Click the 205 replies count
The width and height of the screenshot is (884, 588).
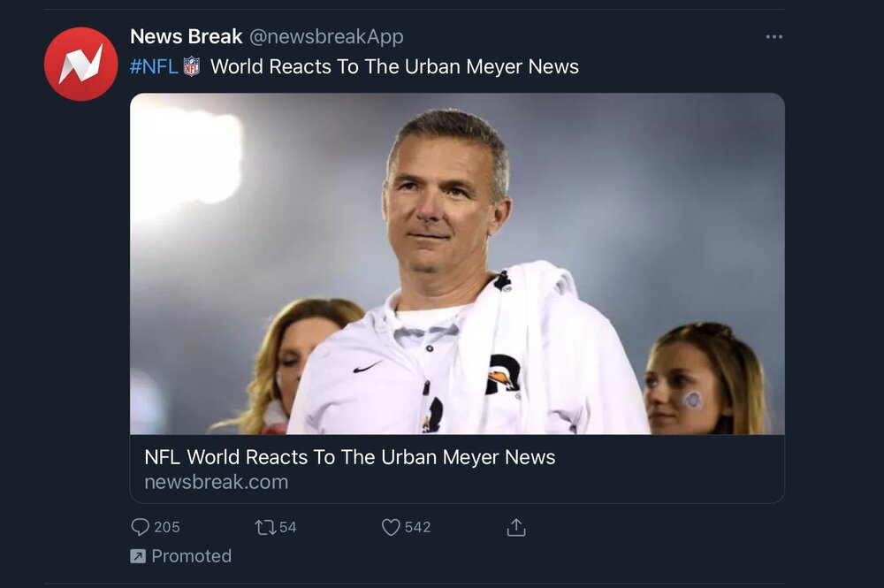167,527
